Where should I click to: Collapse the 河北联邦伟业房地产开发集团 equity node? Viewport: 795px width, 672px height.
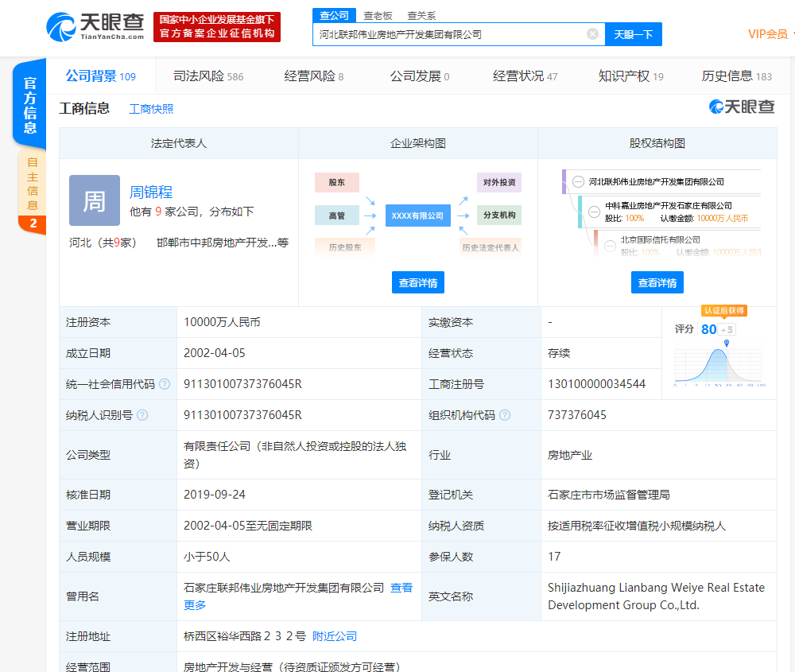click(x=579, y=182)
